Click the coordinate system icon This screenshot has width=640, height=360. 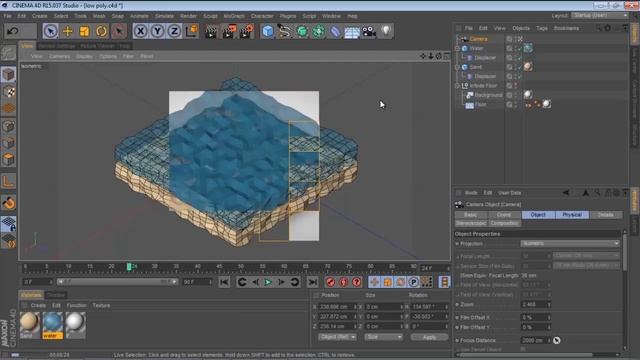pos(192,31)
